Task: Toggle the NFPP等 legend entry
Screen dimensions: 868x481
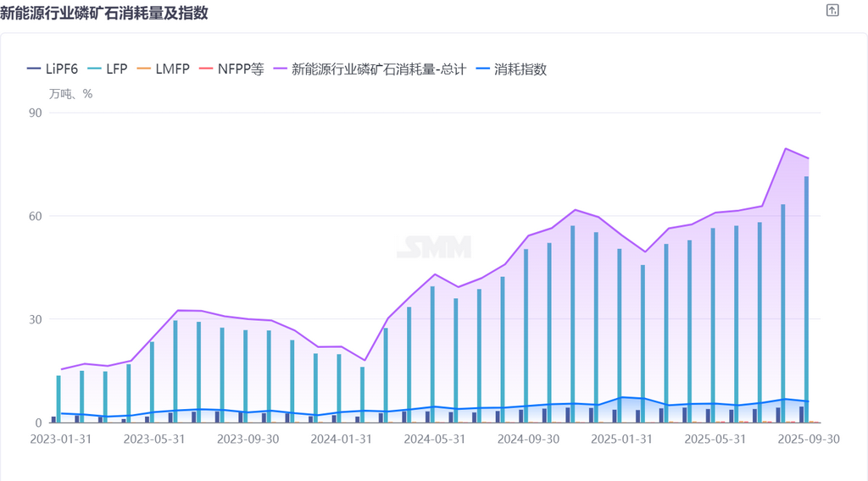Action: pyautogui.click(x=230, y=69)
